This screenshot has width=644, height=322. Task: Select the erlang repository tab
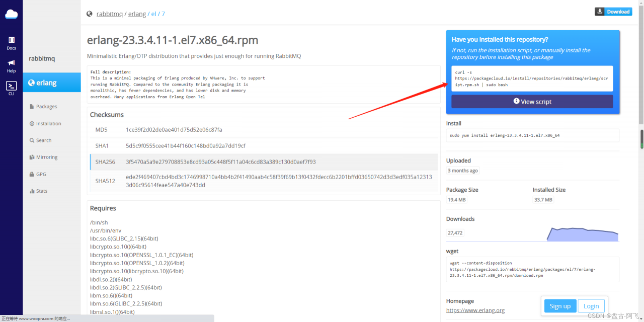pos(51,83)
